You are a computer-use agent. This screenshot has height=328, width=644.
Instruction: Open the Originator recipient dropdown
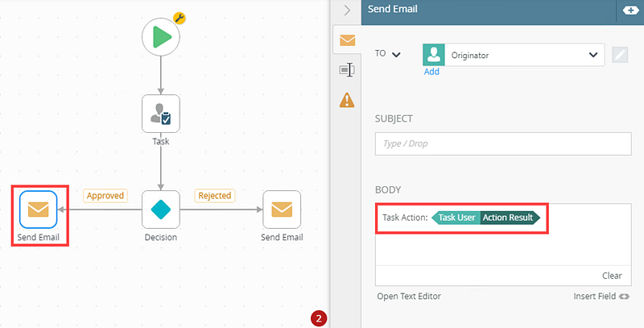pos(593,55)
